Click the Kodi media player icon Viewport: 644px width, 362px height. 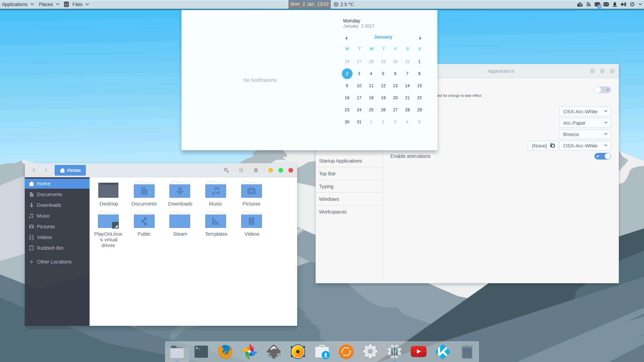tap(443, 351)
